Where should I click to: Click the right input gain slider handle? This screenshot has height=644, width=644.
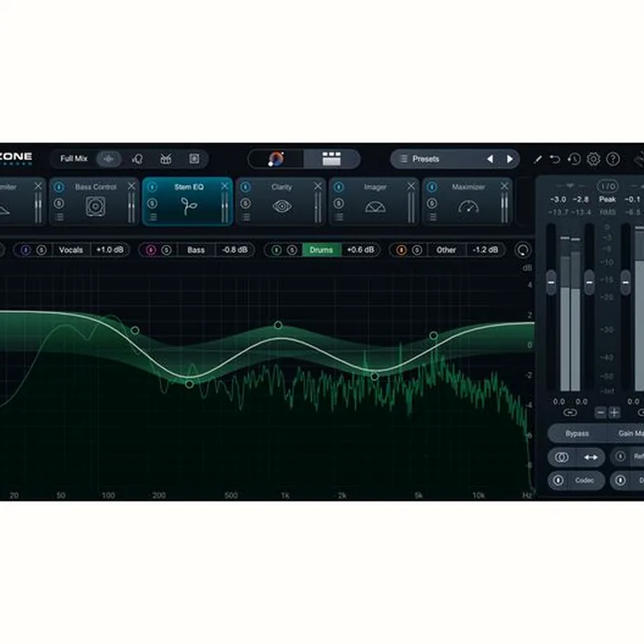(589, 282)
